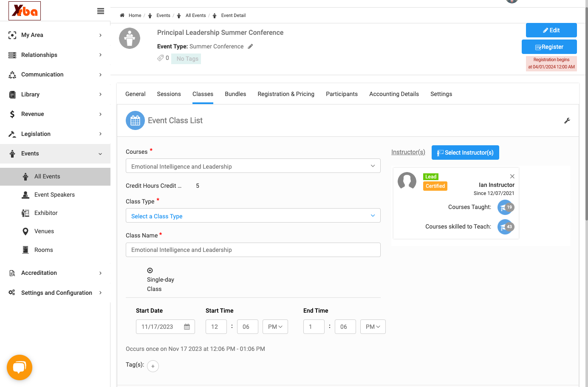Switch to the General tab
Screen dimensions: 588x387
click(x=136, y=94)
